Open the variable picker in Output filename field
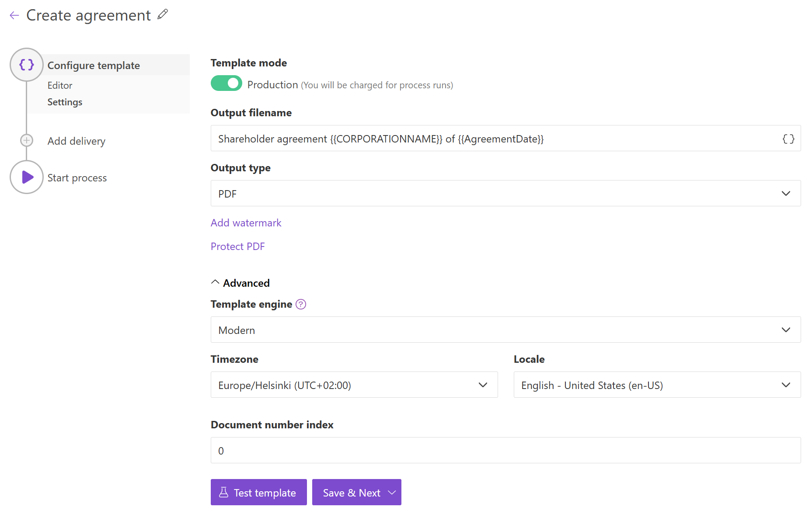 (x=788, y=139)
